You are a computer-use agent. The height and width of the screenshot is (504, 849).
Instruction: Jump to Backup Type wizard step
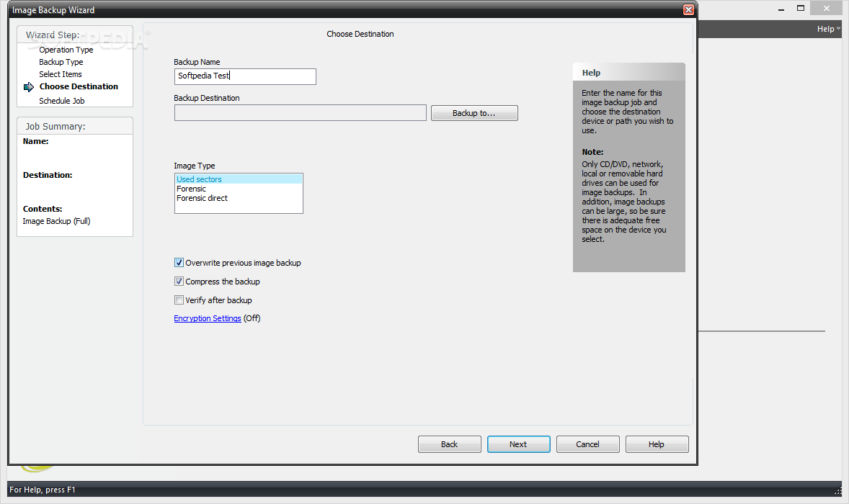pyautogui.click(x=61, y=62)
